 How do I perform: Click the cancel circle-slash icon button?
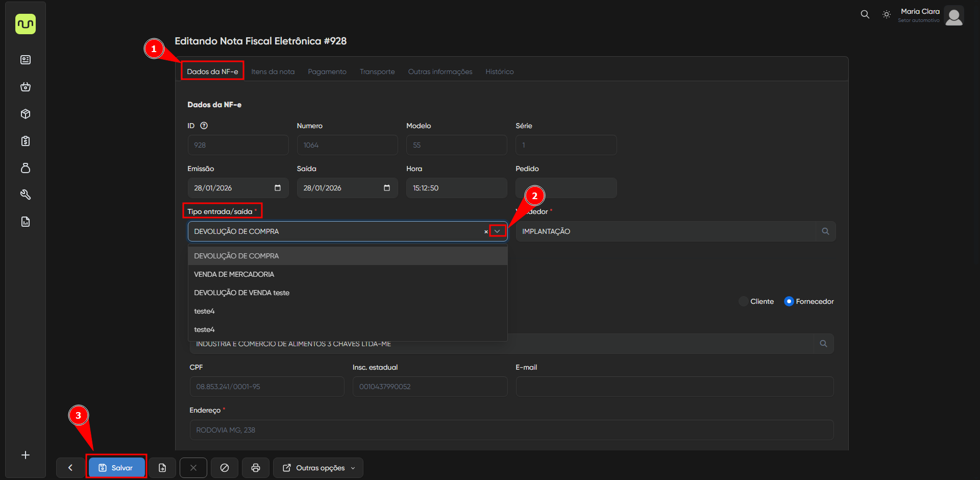225,468
